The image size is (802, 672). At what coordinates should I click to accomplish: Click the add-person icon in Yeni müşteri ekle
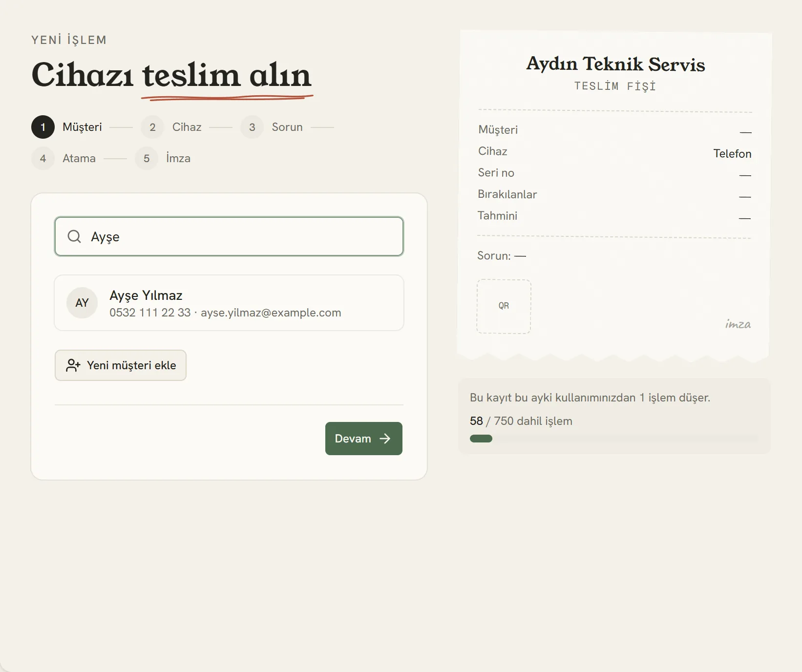73,365
